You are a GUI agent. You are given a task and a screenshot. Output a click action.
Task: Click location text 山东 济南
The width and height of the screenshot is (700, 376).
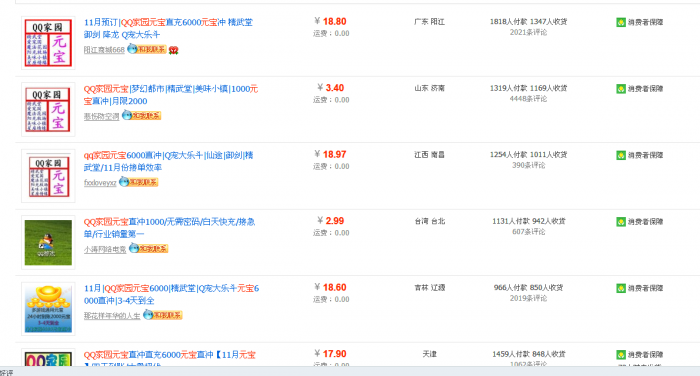pos(429,88)
